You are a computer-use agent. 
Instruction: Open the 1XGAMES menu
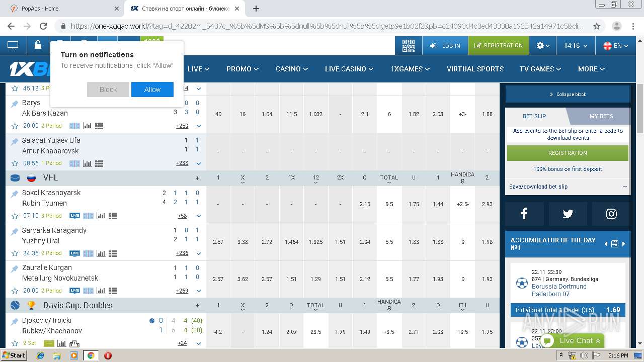[410, 69]
